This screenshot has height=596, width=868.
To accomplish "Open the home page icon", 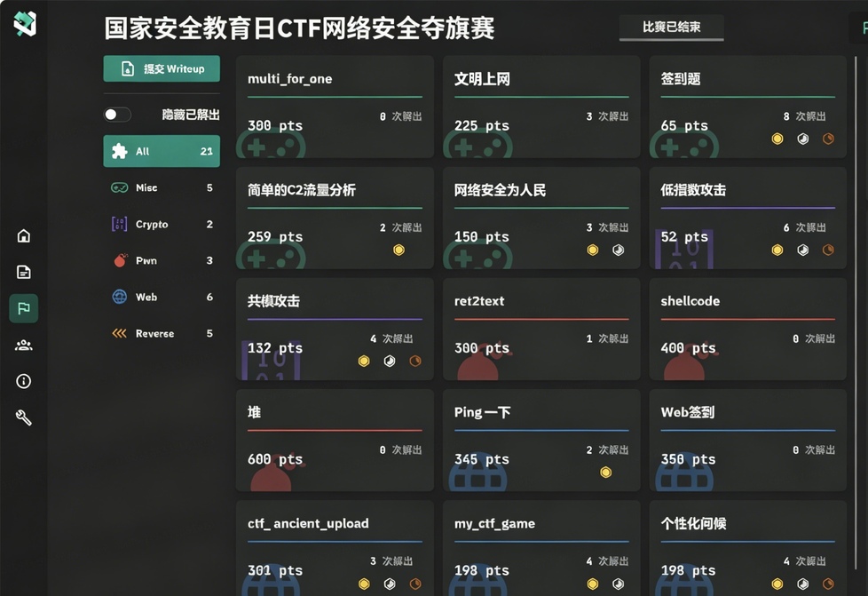I will coord(24,235).
